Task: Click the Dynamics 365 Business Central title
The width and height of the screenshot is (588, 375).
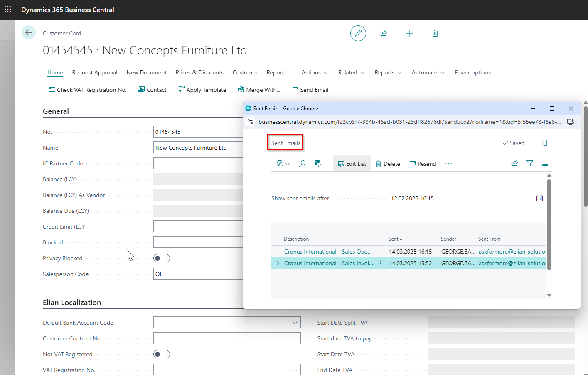Action: [68, 10]
